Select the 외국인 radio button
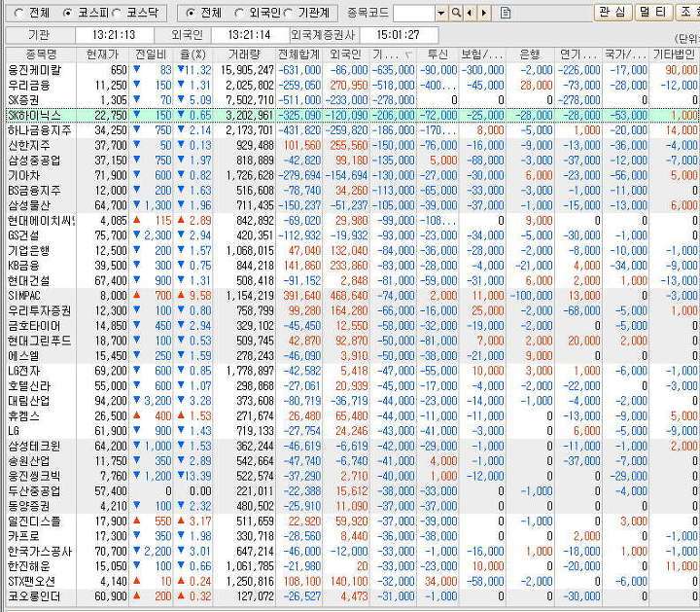 pos(239,14)
